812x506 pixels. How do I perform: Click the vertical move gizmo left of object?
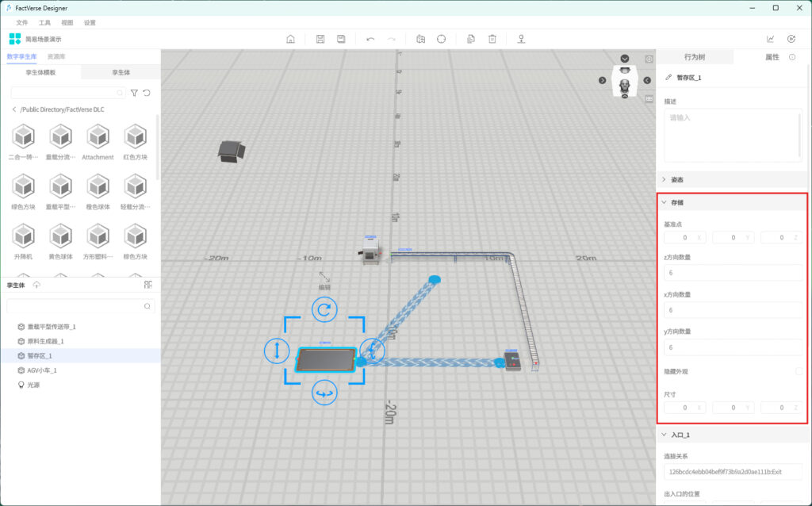point(277,350)
